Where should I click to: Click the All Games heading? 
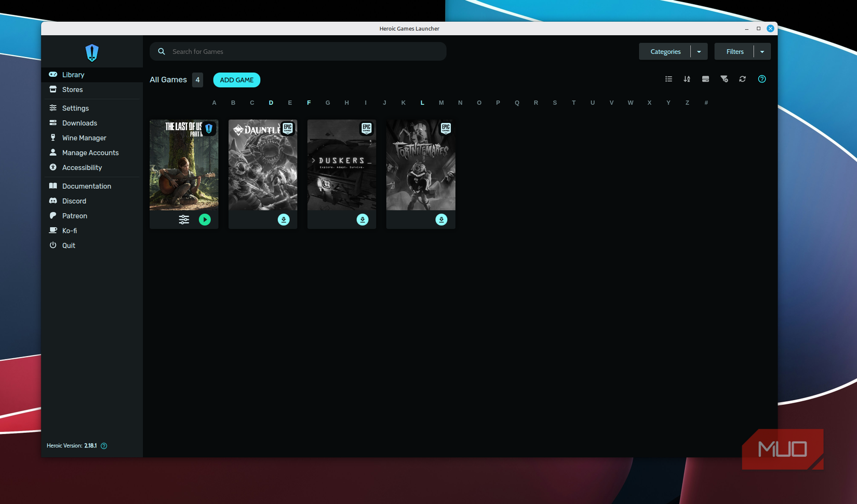coord(168,79)
